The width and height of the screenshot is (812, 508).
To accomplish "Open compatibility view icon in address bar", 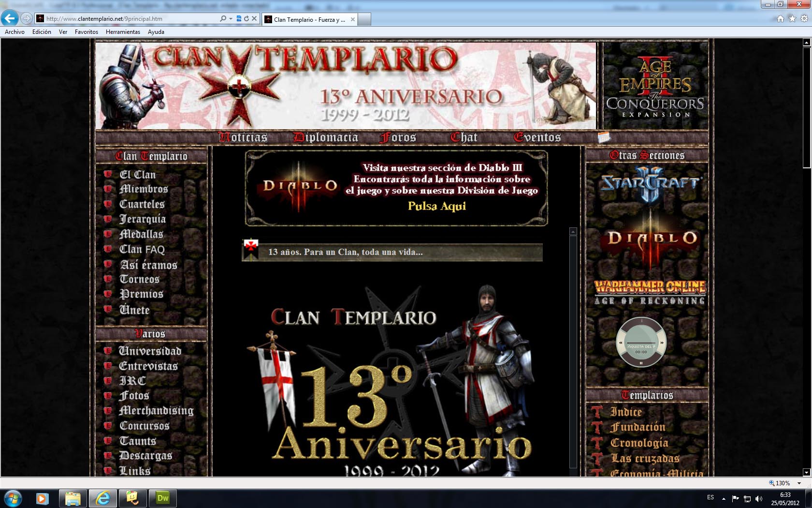I will (x=239, y=19).
